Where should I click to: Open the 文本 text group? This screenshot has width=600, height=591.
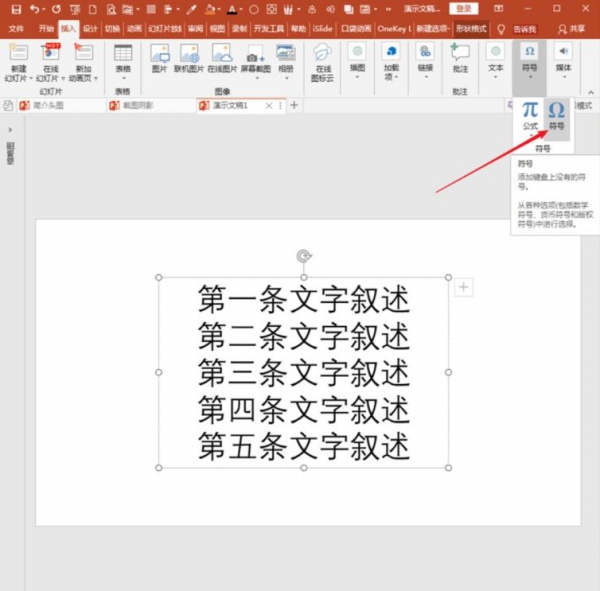click(x=496, y=60)
